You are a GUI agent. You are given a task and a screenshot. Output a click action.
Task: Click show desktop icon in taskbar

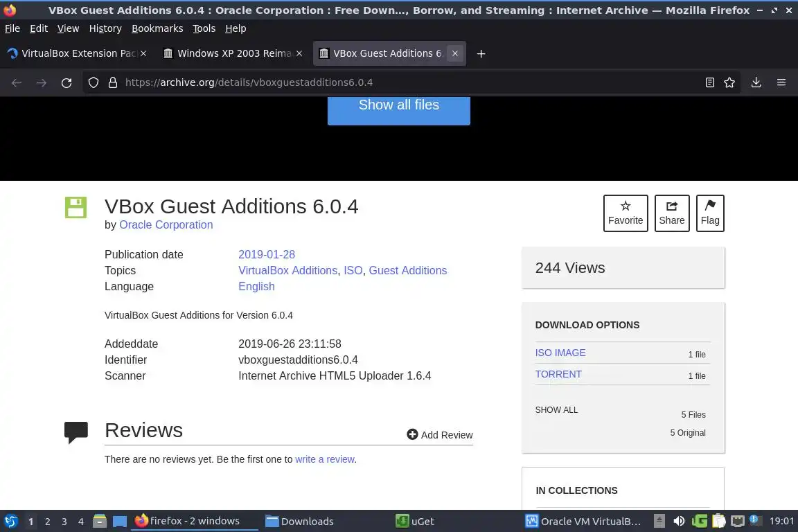pyautogui.click(x=120, y=522)
